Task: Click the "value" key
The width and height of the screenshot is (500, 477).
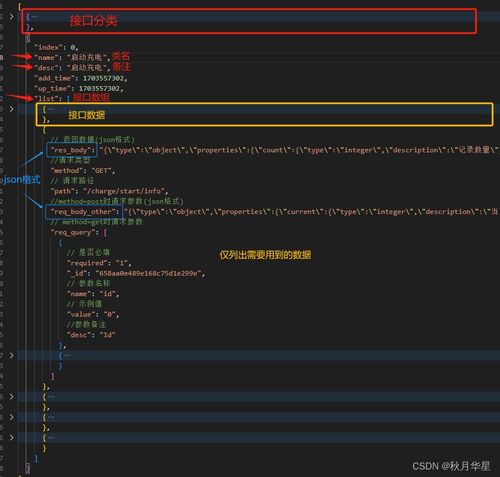Action: 81,314
